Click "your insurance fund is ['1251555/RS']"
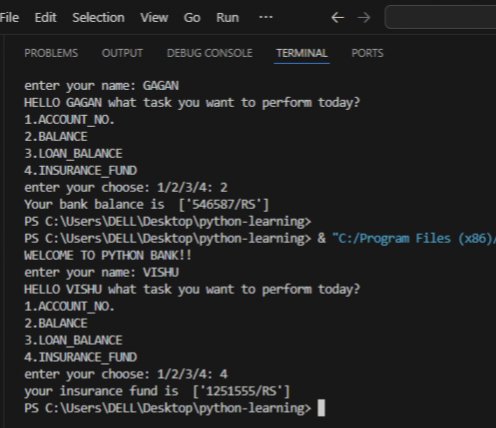Image resolution: width=496 pixels, height=428 pixels. [x=157, y=391]
